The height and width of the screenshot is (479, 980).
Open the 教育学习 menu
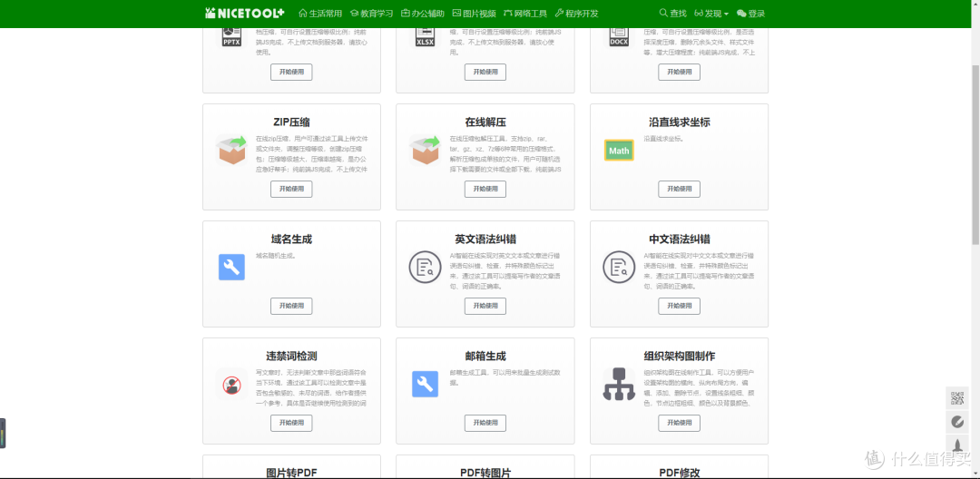[x=371, y=13]
